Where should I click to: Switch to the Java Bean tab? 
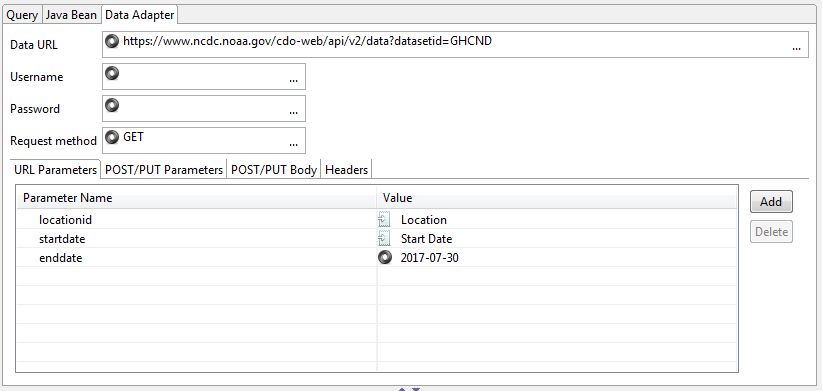[x=71, y=15]
